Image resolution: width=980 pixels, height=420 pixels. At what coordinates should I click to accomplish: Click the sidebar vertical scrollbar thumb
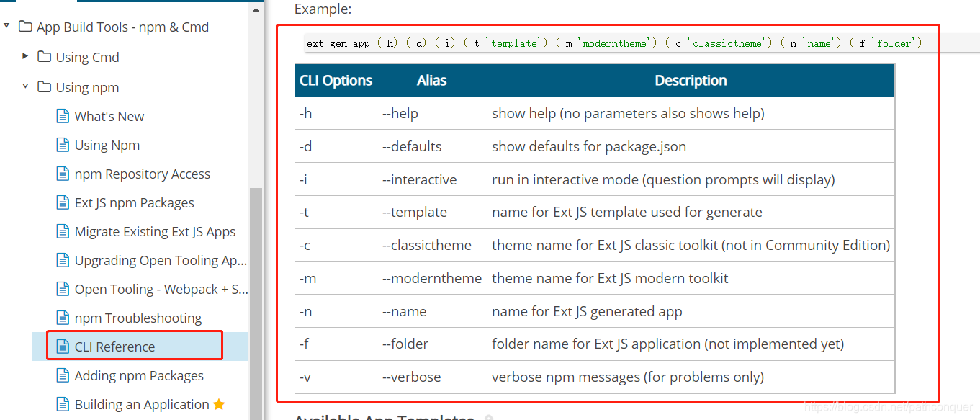coord(256,303)
